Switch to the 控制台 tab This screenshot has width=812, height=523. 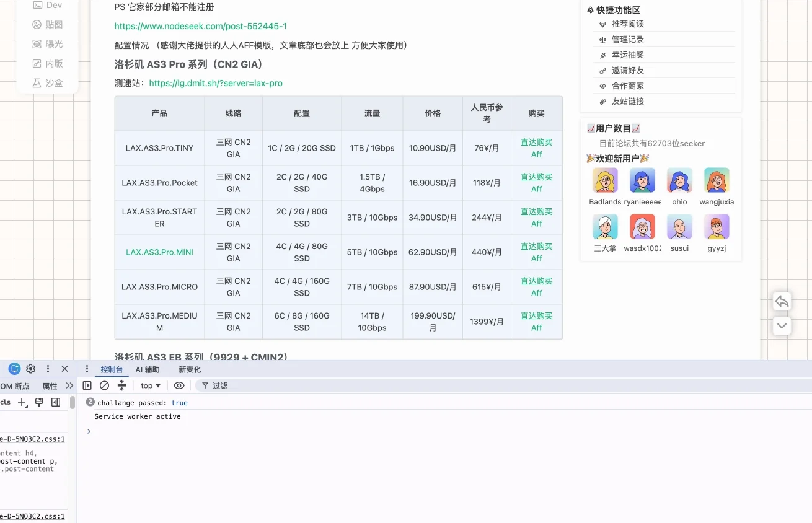coord(112,369)
